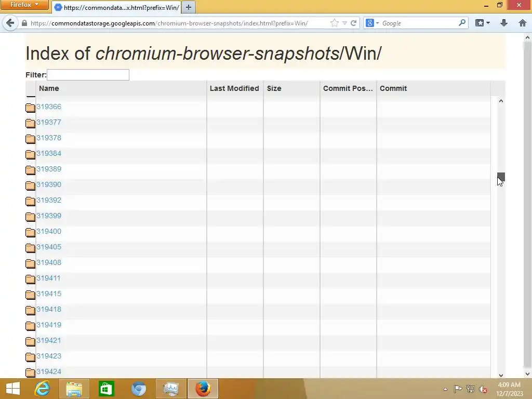Open folder link 319389
This screenshot has height=399, width=532.
coord(49,169)
